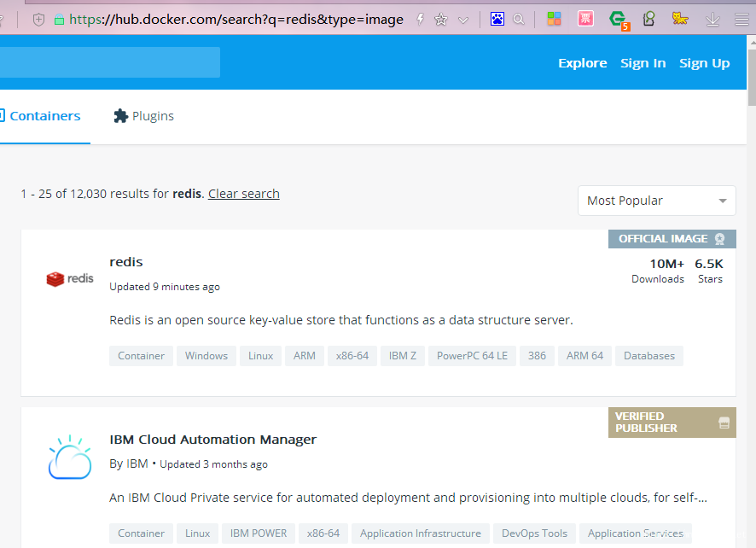This screenshot has width=756, height=548.
Task: Click 'Updated 9 minutes ago' text
Action: coord(165,287)
